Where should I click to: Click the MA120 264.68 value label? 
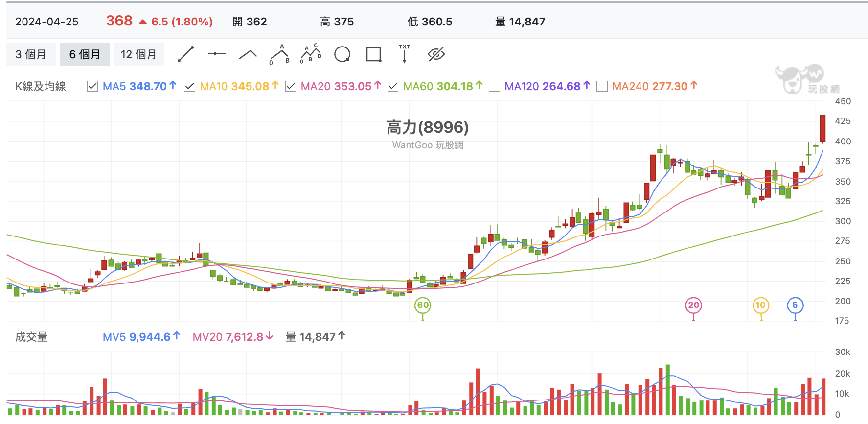pos(548,86)
